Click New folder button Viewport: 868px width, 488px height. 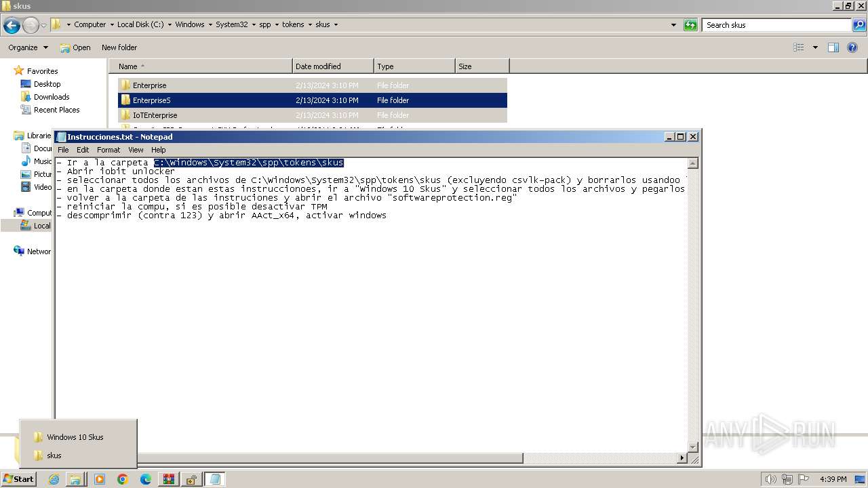click(x=119, y=47)
